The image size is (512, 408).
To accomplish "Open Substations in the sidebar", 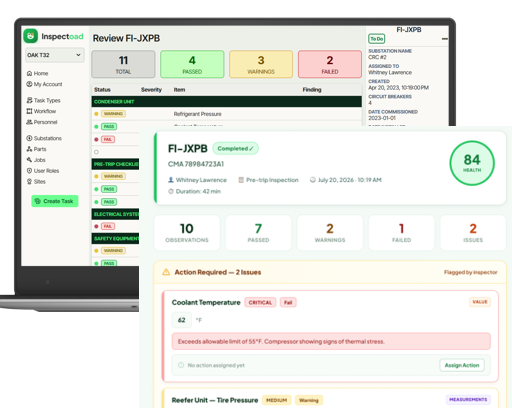I will pyautogui.click(x=44, y=138).
